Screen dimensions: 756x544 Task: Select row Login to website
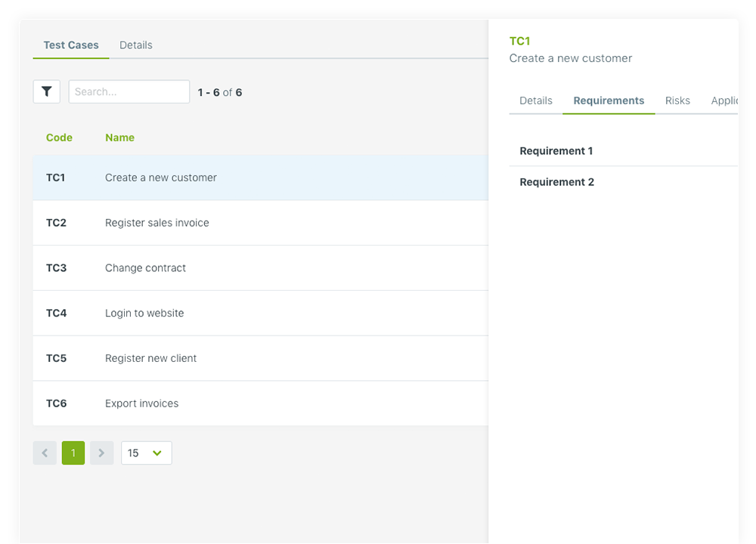pos(260,314)
